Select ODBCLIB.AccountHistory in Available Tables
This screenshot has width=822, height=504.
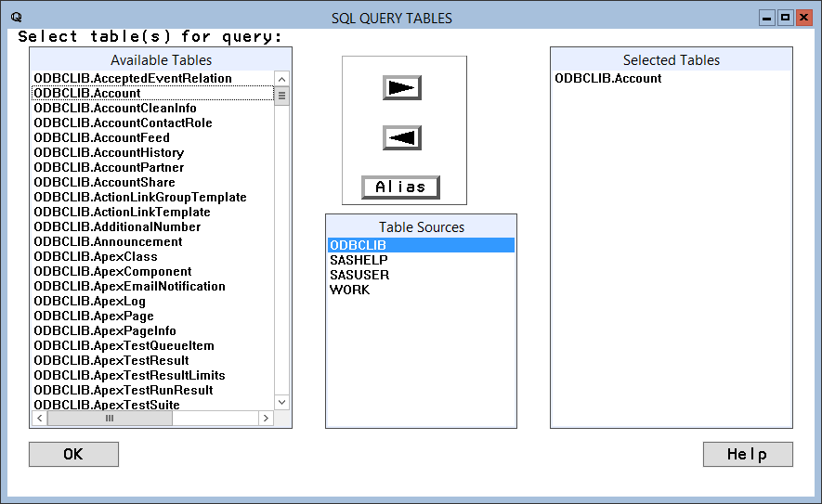(x=109, y=152)
